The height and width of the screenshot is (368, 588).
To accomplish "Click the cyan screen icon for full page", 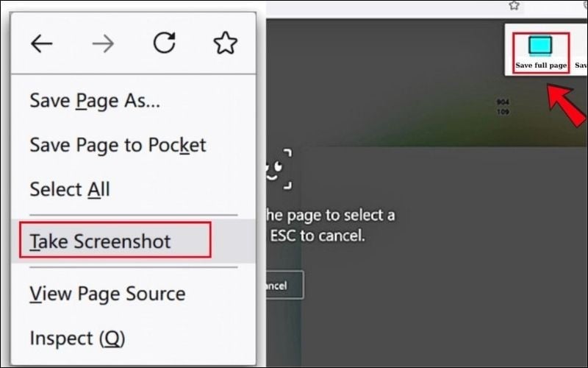I will [541, 46].
